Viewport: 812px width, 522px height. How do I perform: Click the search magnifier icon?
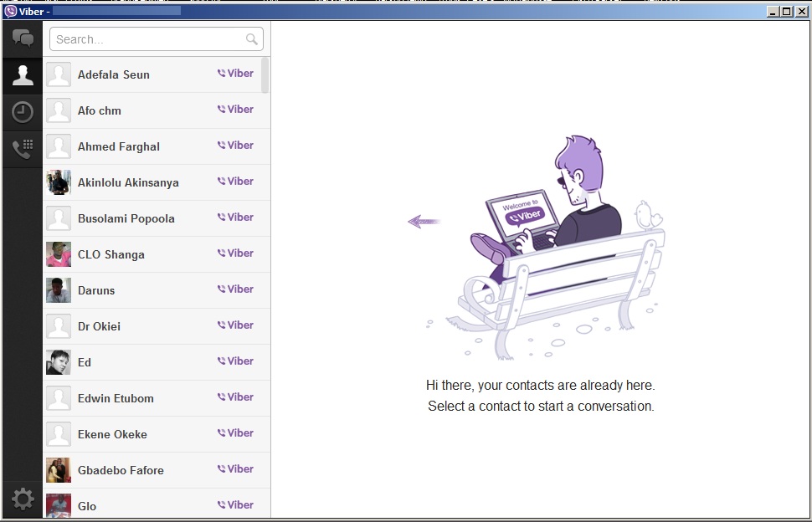pos(252,39)
